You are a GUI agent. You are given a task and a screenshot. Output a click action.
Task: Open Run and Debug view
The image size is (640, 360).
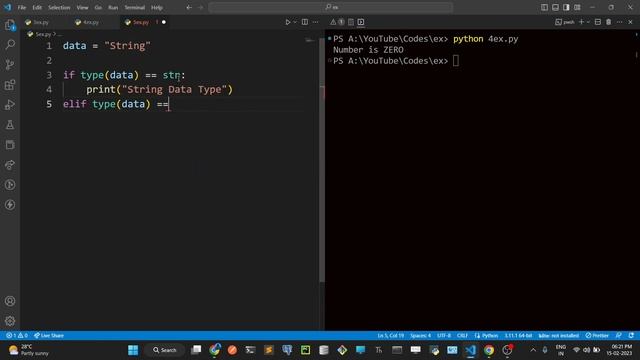click(x=10, y=105)
